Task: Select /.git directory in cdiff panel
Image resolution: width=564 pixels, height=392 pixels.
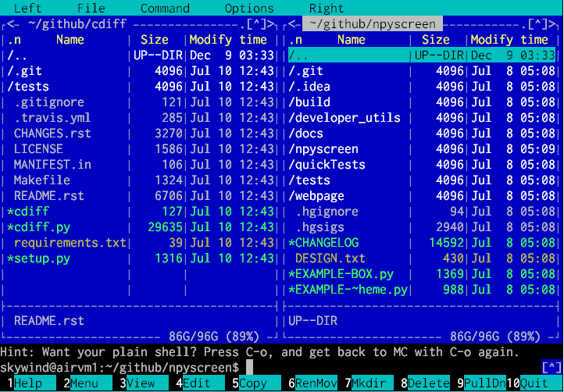Action: point(141,71)
